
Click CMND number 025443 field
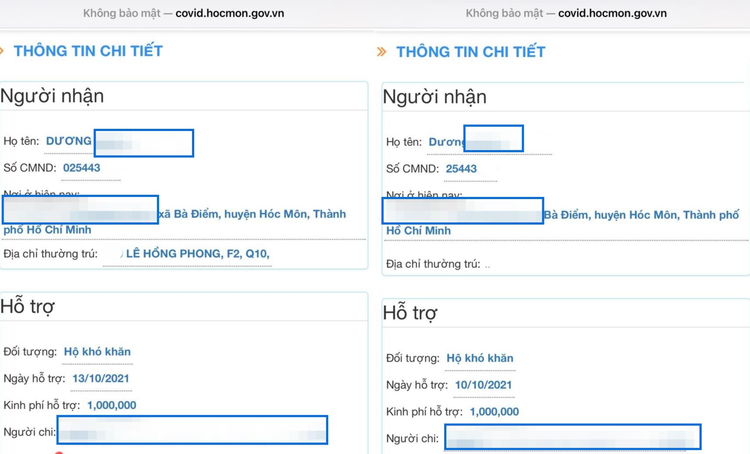82,168
